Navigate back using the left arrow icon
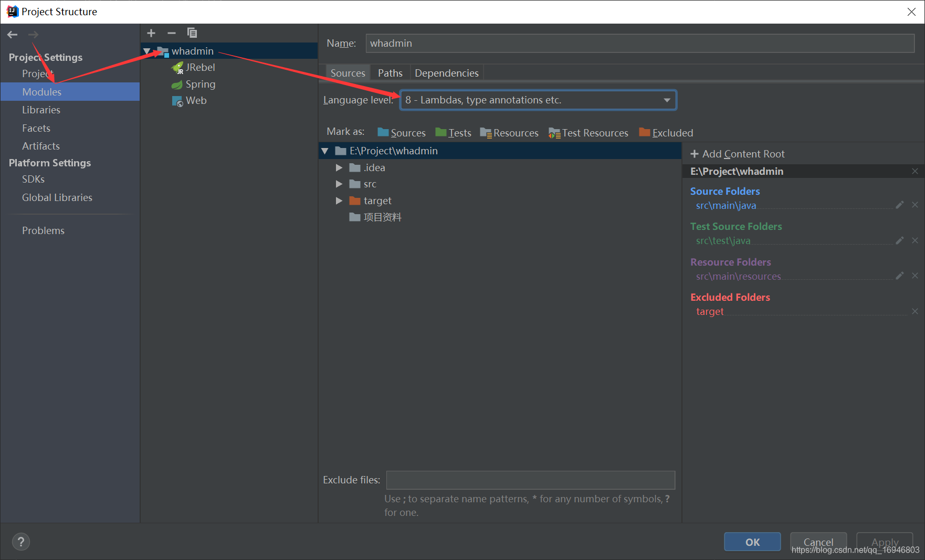This screenshot has width=925, height=560. (12, 34)
